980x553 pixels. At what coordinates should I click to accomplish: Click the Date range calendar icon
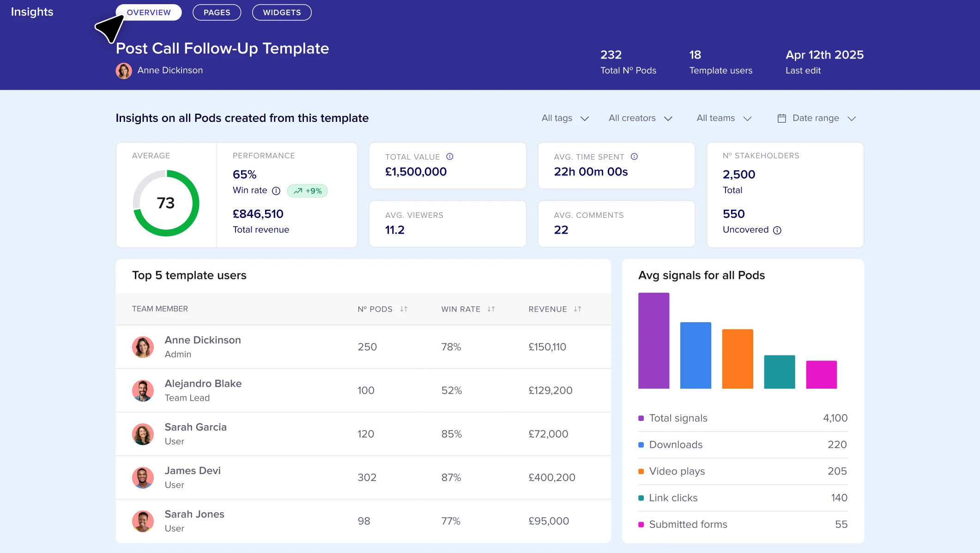pyautogui.click(x=781, y=119)
